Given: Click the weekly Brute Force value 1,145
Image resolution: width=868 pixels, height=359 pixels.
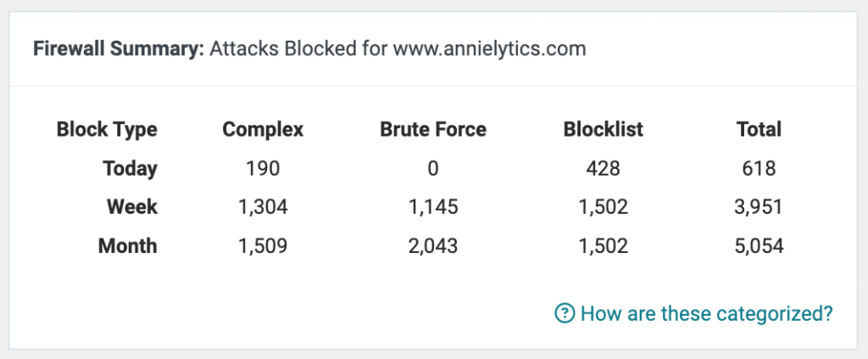Looking at the screenshot, I should (x=433, y=207).
